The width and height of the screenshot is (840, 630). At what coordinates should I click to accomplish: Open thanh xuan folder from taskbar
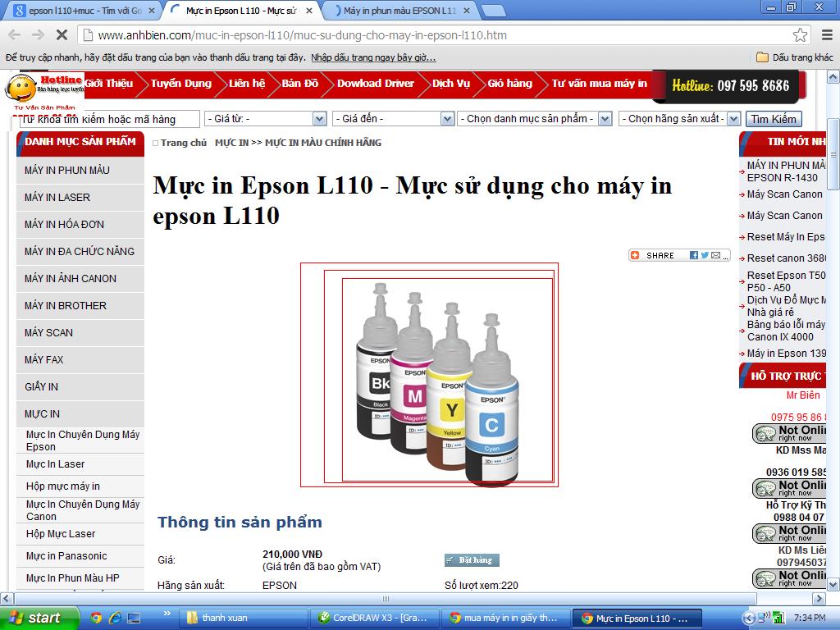[243, 619]
